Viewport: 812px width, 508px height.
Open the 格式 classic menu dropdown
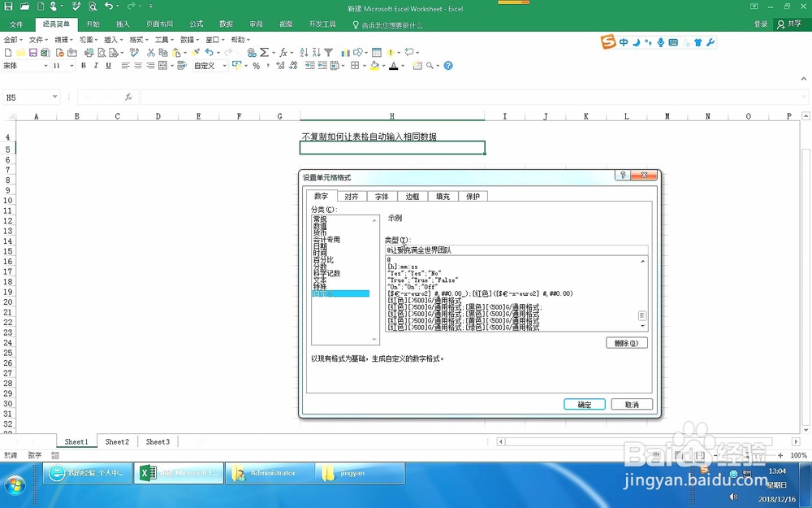coord(139,39)
